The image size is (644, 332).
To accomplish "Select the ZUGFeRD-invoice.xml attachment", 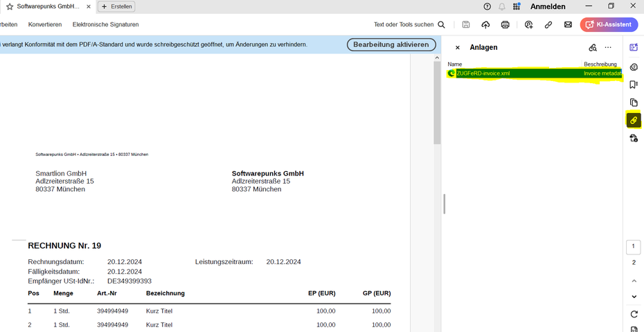I will (483, 73).
